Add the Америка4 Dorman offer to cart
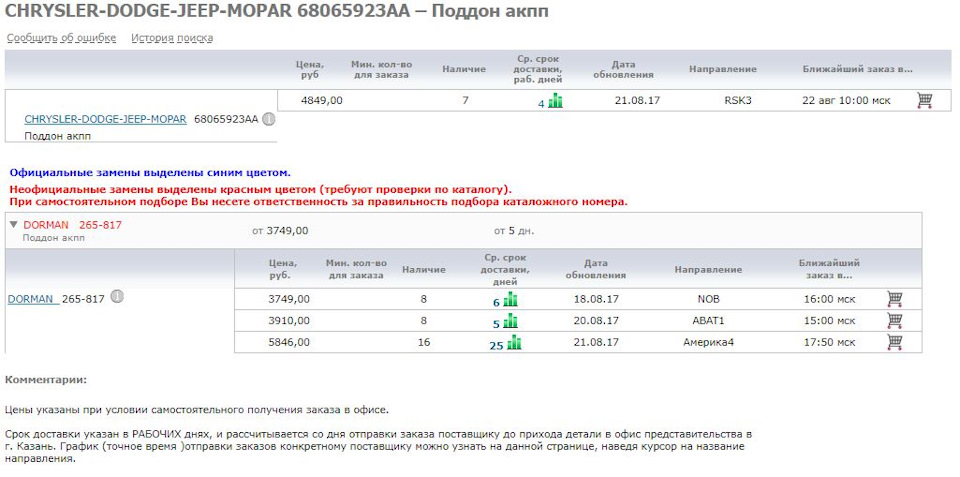Viewport: 960px width, 477px height. coord(894,342)
